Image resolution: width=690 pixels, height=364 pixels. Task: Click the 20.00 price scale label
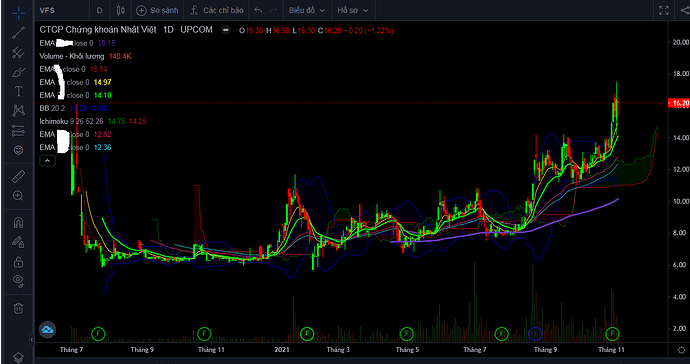(680, 42)
